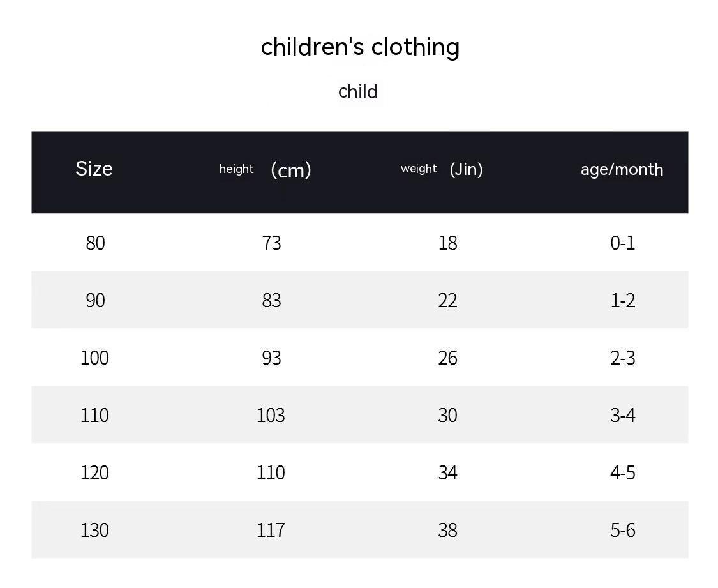Click the Size column header

point(94,169)
